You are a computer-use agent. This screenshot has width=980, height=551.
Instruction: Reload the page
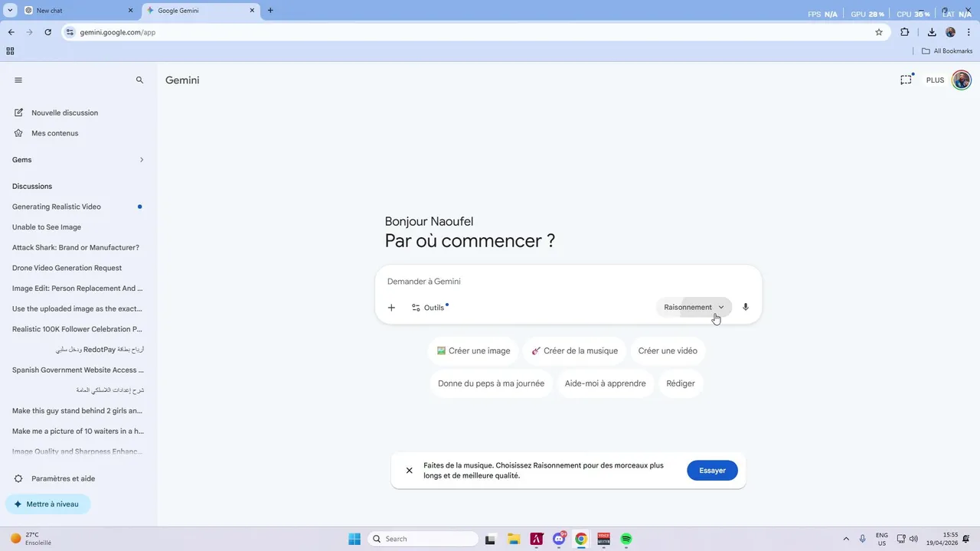click(47, 32)
